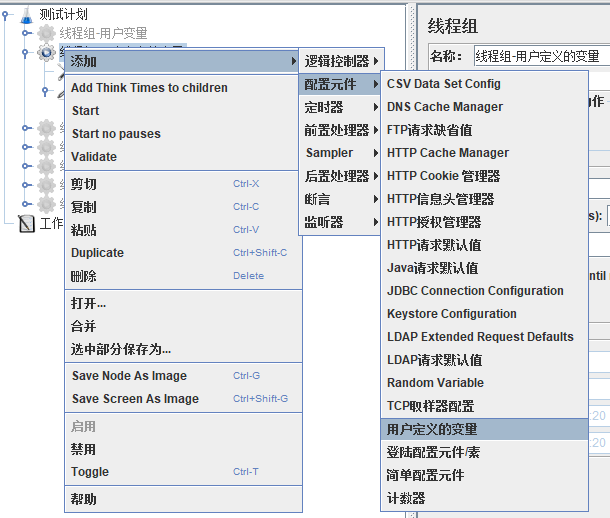Image resolution: width=610 pixels, height=518 pixels.
Task: Click the workbench icon next to 工作
Action: pyautogui.click(x=27, y=223)
